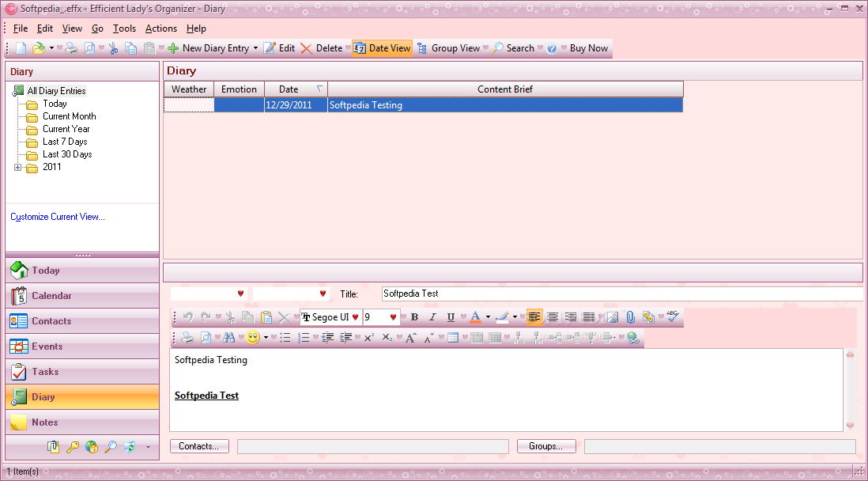This screenshot has height=481, width=868.
Task: Toggle Bold formatting
Action: click(414, 317)
